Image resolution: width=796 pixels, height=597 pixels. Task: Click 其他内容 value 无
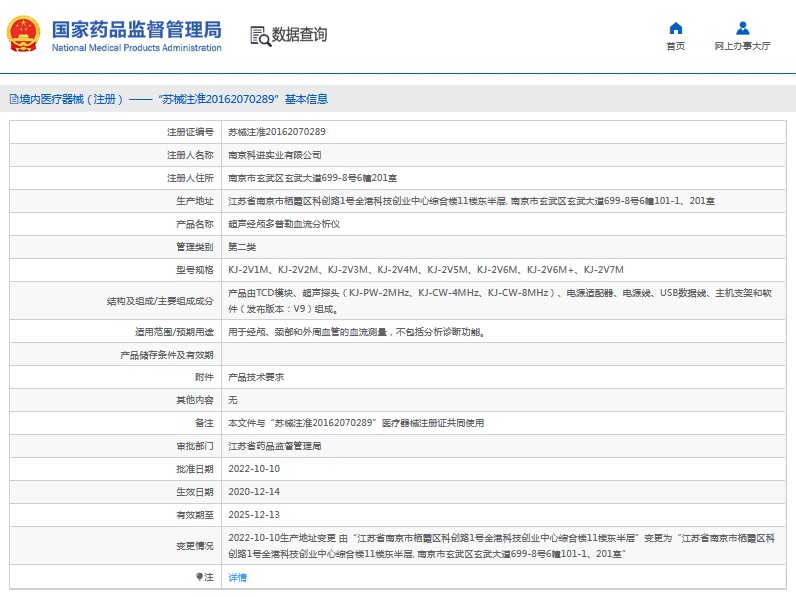(x=233, y=400)
